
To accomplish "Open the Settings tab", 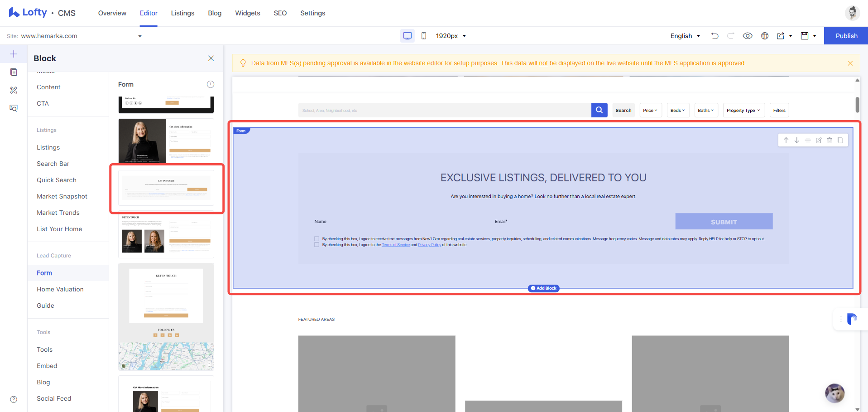I will (312, 13).
